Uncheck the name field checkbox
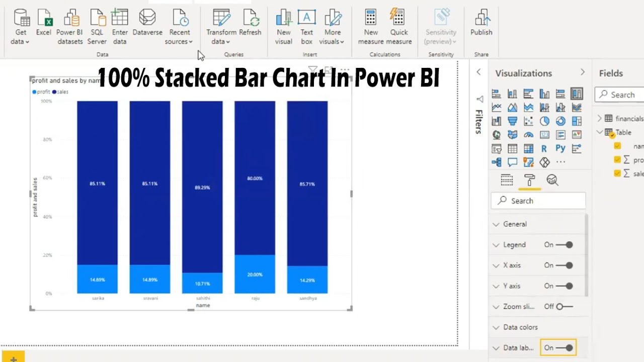This screenshot has width=644, height=362. click(617, 146)
